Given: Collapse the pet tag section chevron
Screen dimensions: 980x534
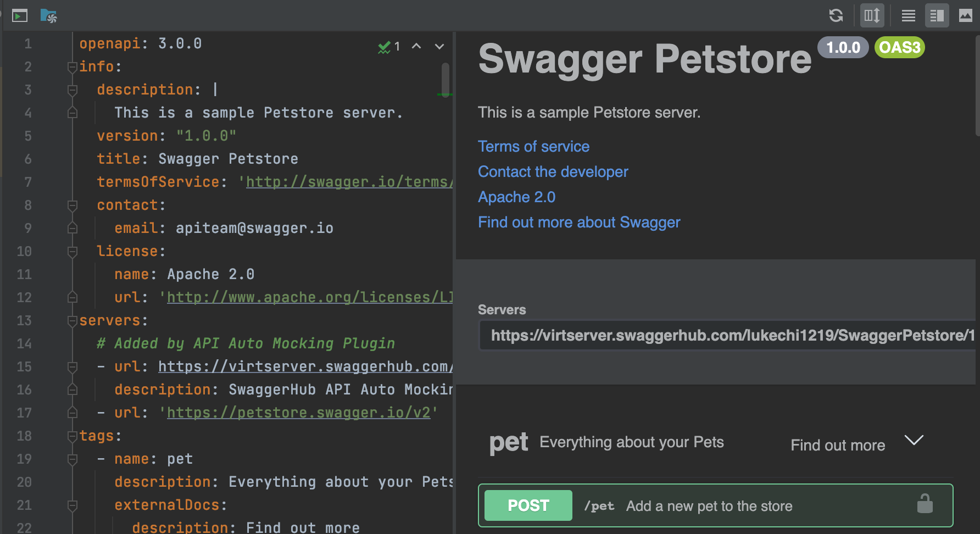Looking at the screenshot, I should [914, 441].
